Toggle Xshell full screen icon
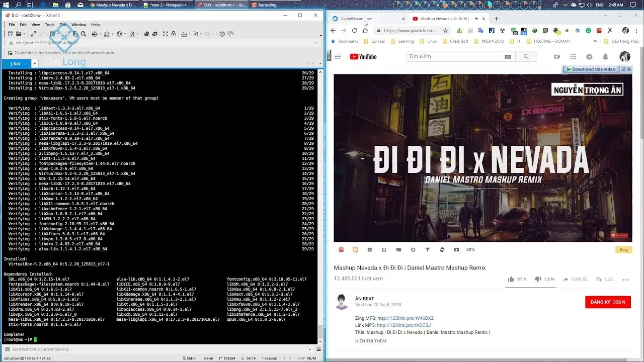644x362 pixels. pos(165,34)
